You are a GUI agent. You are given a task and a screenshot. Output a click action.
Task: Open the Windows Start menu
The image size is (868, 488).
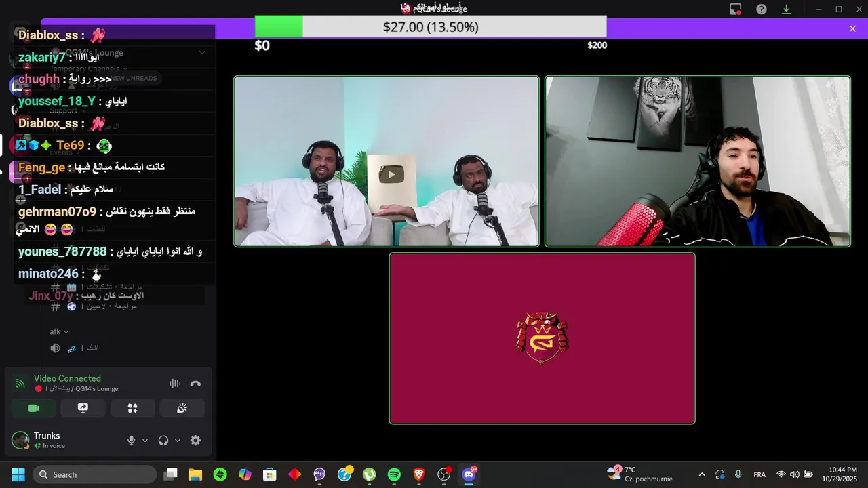pos(18,474)
